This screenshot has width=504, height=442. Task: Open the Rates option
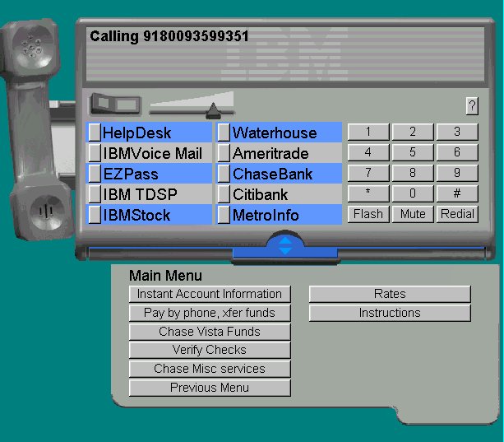(390, 294)
